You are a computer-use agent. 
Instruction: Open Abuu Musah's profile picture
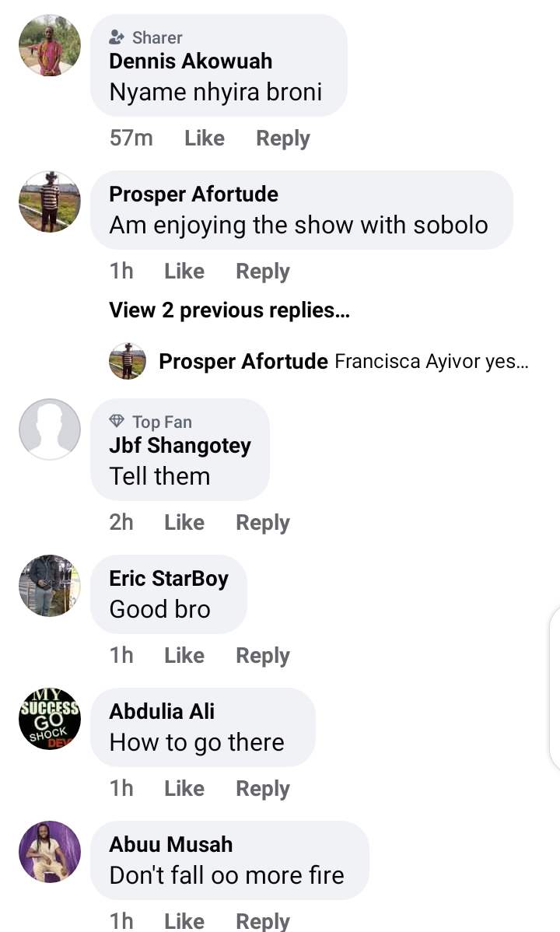(x=50, y=852)
